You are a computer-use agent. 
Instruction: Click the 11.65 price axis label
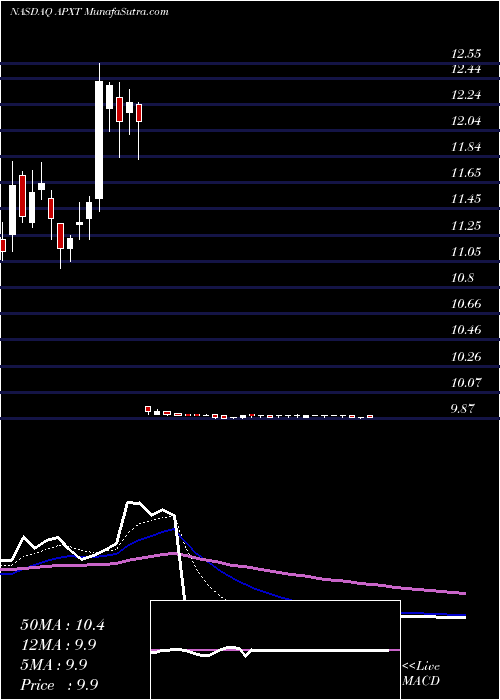click(x=466, y=172)
